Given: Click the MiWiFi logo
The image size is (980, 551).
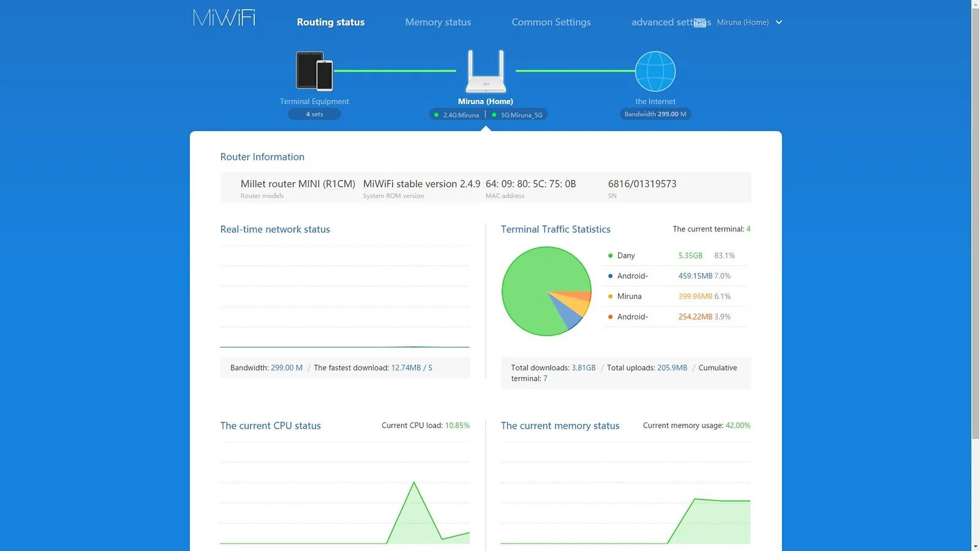Looking at the screenshot, I should [224, 17].
